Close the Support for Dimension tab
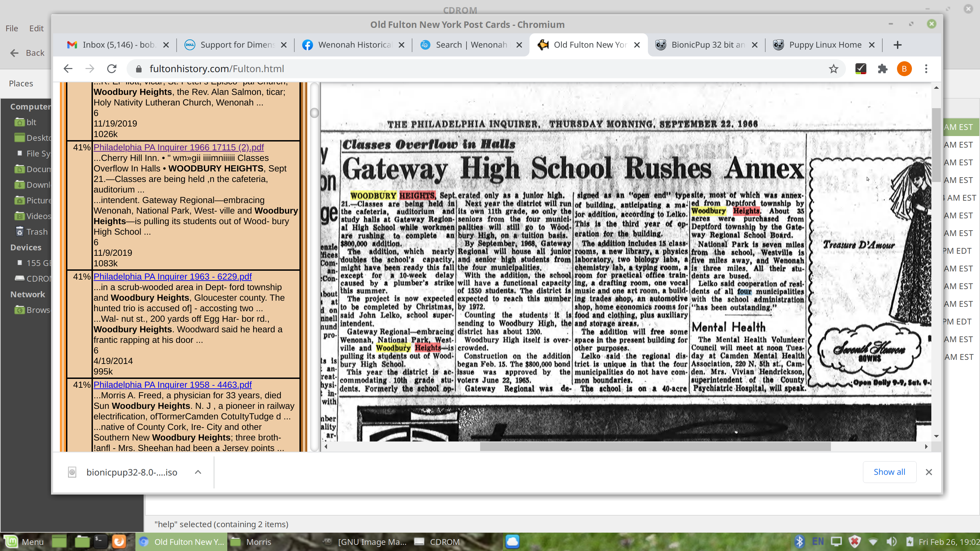The width and height of the screenshot is (980, 551). [284, 45]
